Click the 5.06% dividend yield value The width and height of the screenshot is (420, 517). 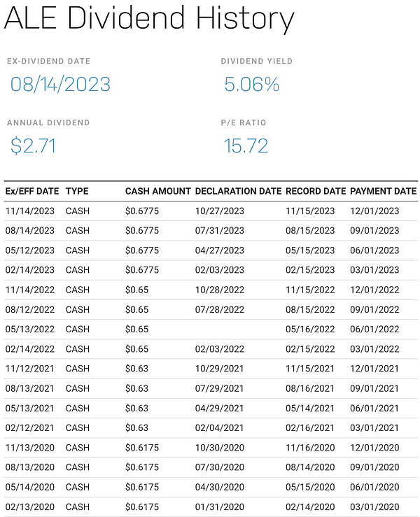pos(251,85)
